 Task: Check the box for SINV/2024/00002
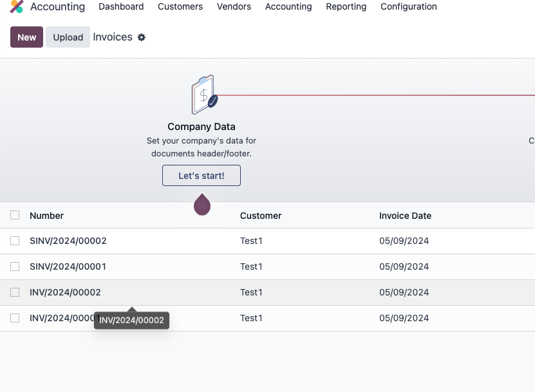tap(15, 241)
